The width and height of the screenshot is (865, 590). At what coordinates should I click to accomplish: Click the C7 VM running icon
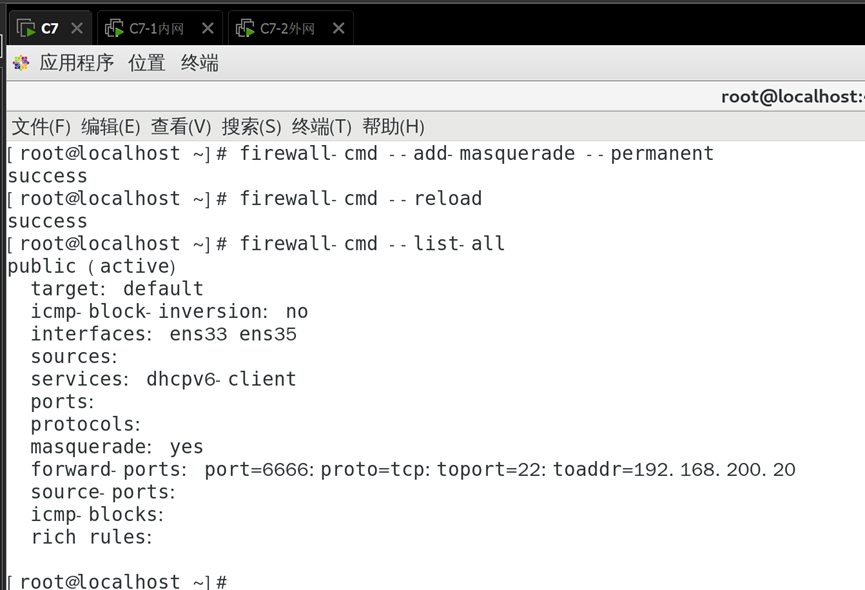(26, 28)
